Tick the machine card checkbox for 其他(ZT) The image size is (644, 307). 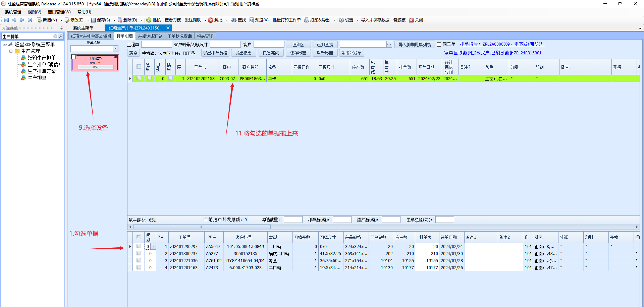(x=74, y=57)
